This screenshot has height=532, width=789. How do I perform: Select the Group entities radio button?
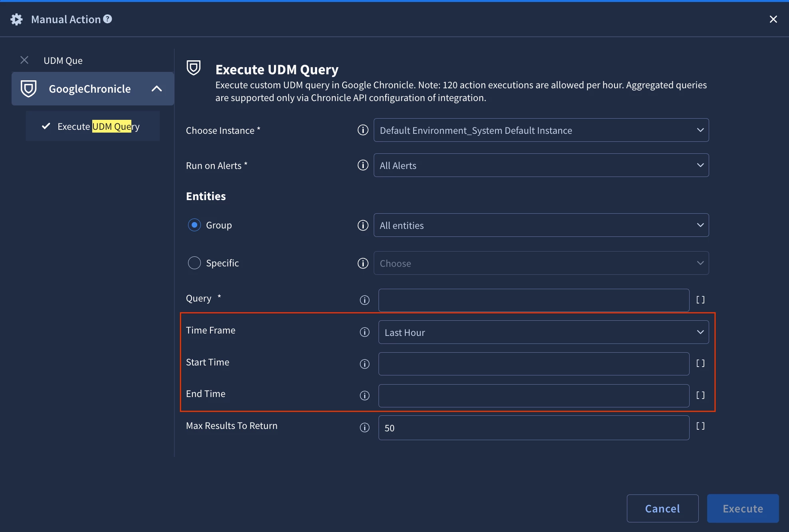194,225
